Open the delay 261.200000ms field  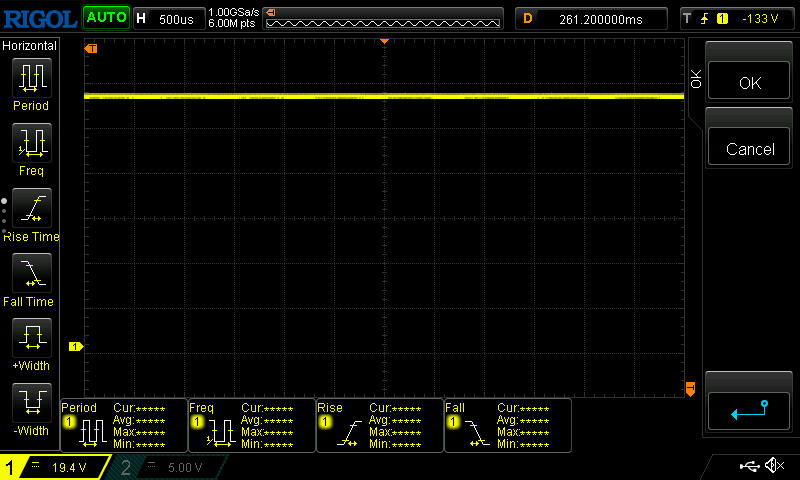tap(592, 18)
